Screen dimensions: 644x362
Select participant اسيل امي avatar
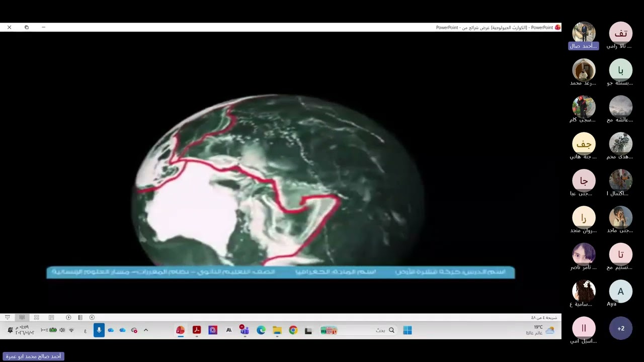pos(584,328)
